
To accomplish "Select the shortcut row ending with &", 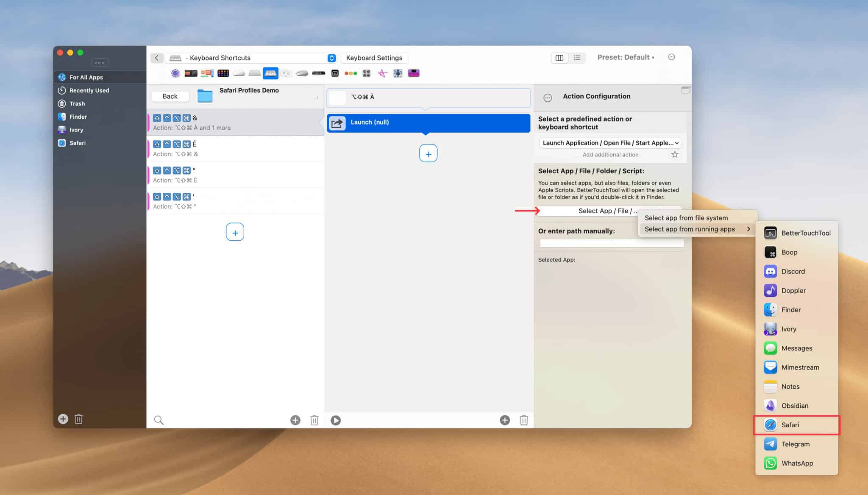I will coord(235,122).
